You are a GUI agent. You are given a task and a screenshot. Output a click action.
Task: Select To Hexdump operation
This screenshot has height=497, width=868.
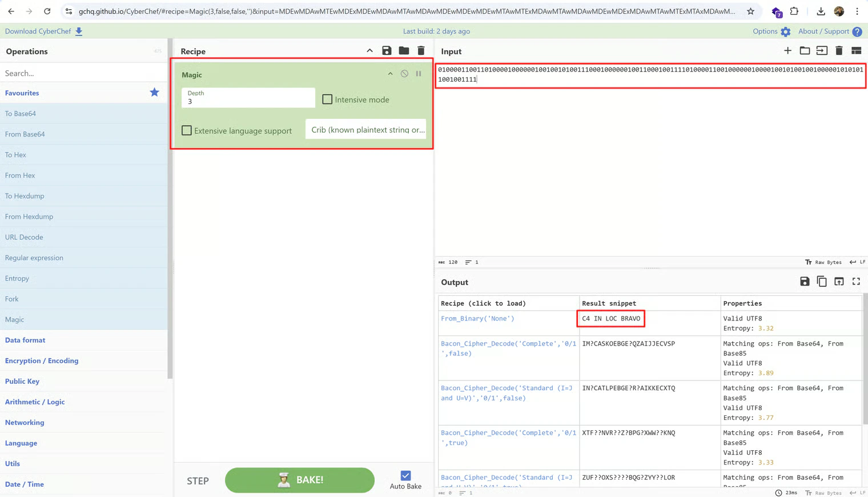(x=83, y=195)
